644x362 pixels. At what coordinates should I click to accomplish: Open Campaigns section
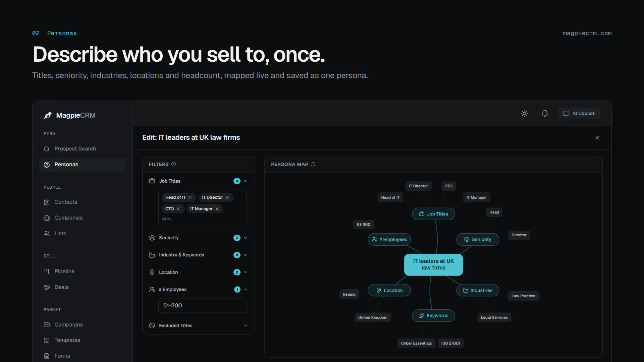(x=83, y=325)
